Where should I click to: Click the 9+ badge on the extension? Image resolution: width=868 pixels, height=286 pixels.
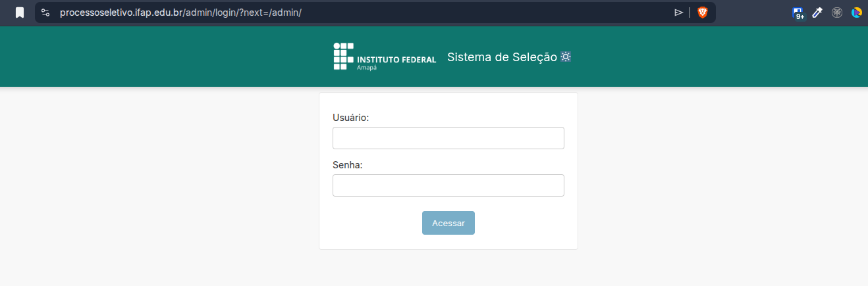click(800, 16)
